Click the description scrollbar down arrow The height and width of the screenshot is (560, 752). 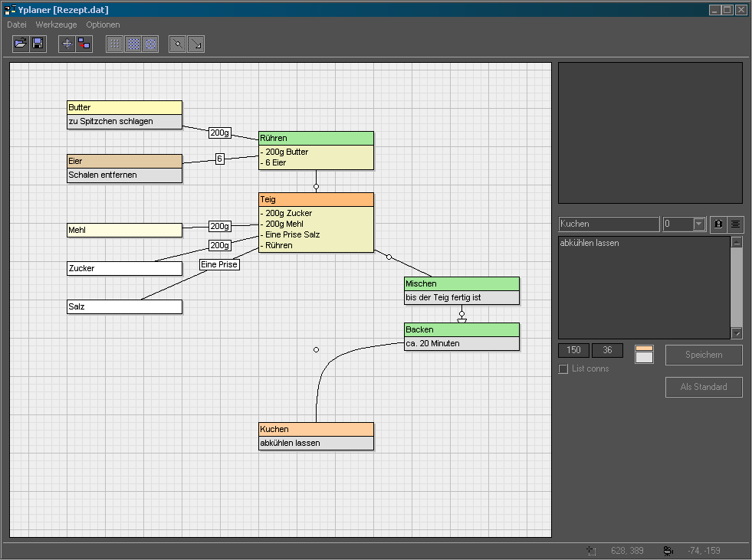(737, 333)
